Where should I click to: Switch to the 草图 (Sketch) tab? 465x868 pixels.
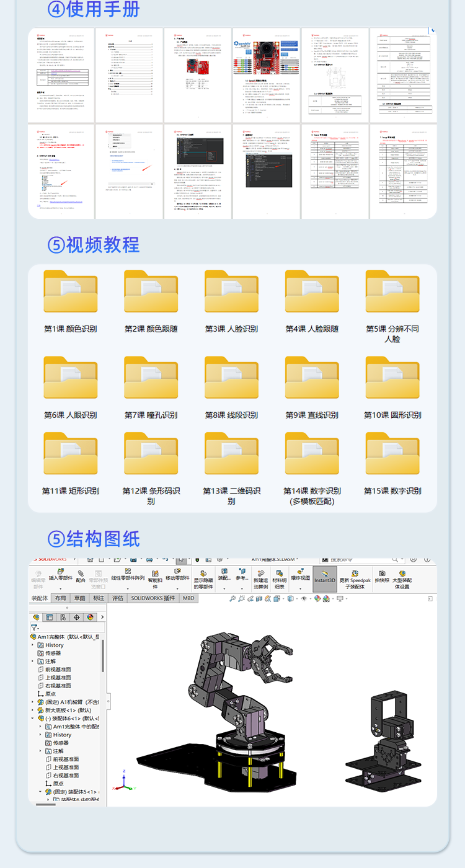79,598
